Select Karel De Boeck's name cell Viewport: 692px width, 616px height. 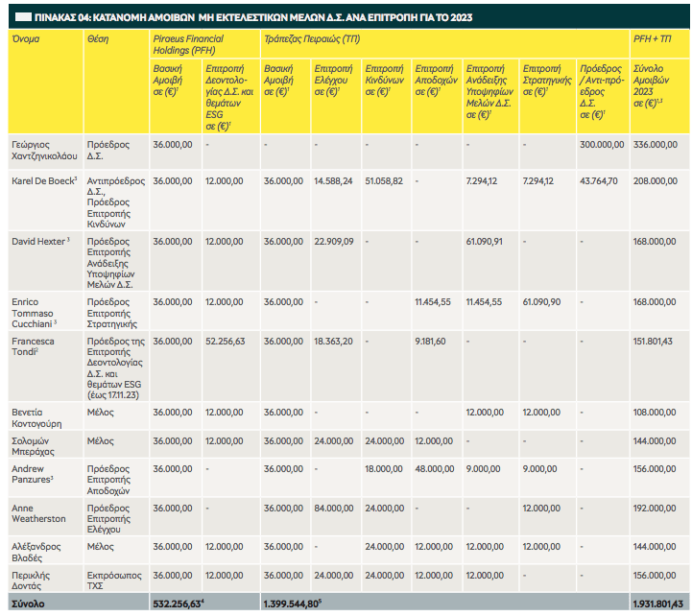(41, 180)
